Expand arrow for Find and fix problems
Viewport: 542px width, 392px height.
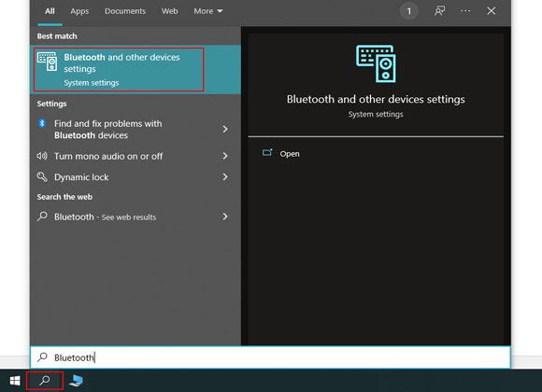pos(225,129)
